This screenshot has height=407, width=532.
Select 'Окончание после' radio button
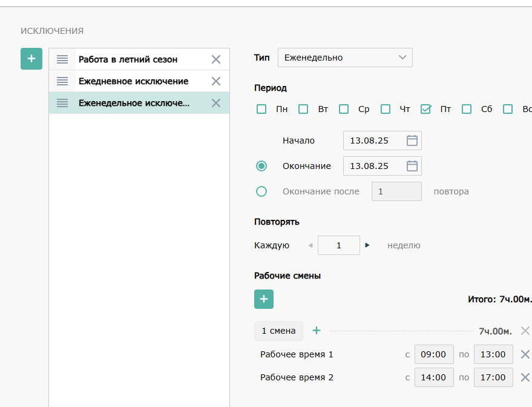261,191
